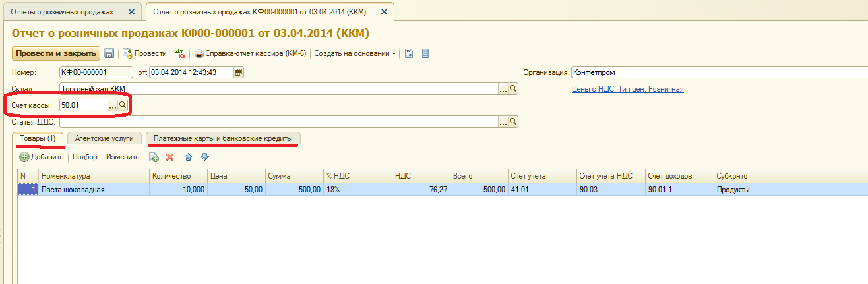Click the Счет учета cell 41.01
The height and width of the screenshot is (284, 868).
pyautogui.click(x=542, y=189)
